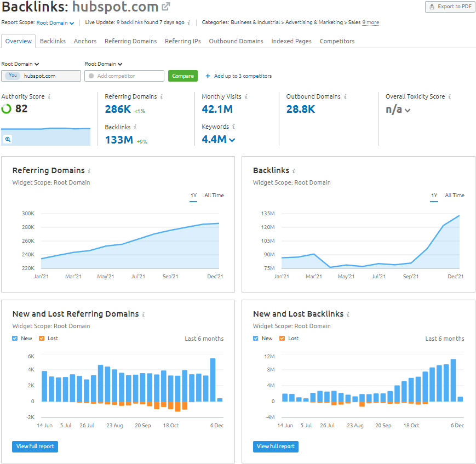This screenshot has width=476, height=464.
Task: Click Last 6 months label in Backlinks chart
Action: [x=445, y=339]
